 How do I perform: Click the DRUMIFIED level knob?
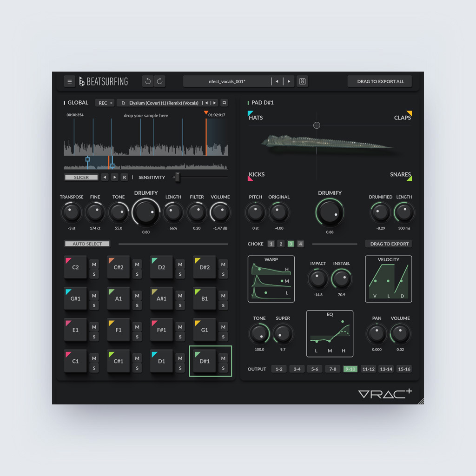pyautogui.click(x=380, y=212)
